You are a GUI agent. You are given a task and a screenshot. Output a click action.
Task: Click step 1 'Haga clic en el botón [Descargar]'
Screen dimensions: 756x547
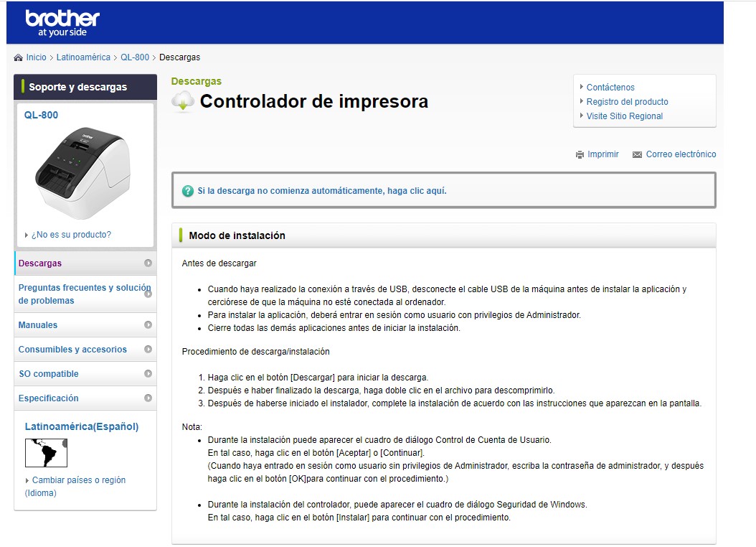318,378
